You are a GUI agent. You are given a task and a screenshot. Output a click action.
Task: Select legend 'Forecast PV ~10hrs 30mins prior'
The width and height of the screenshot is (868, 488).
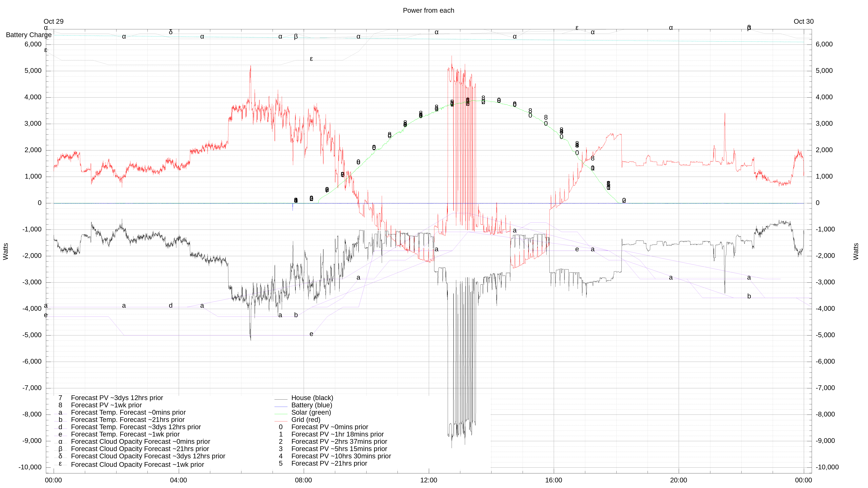pyautogui.click(x=341, y=456)
